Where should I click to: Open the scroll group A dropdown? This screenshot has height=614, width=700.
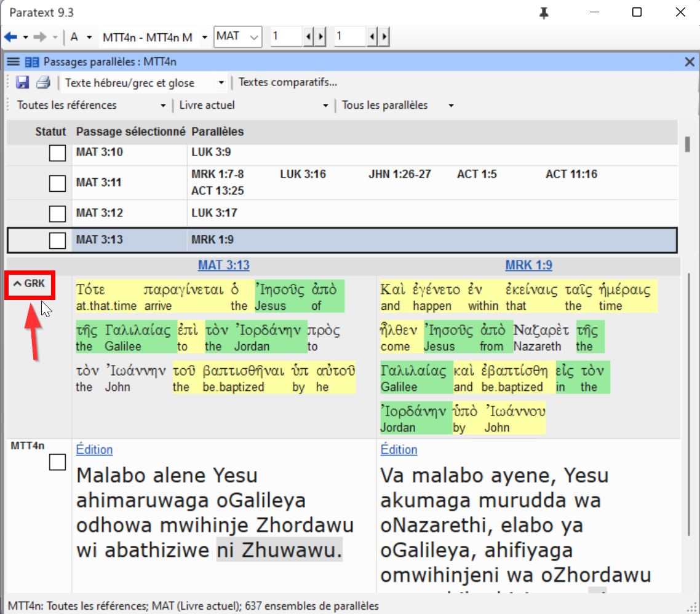[x=89, y=37]
